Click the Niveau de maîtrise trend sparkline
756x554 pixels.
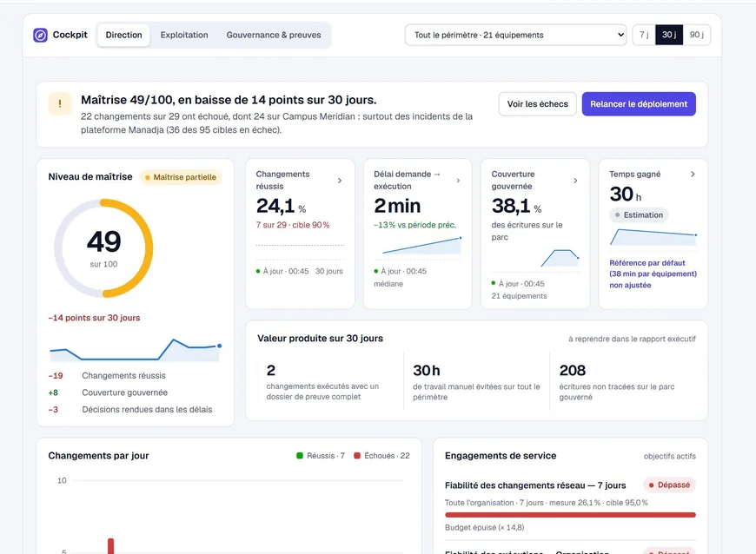click(x=135, y=350)
